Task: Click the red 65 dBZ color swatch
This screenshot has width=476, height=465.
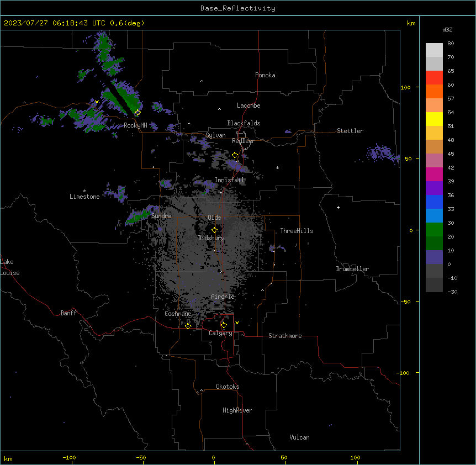Action: tap(434, 78)
